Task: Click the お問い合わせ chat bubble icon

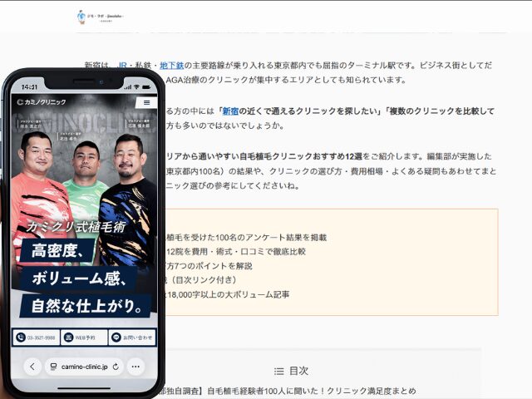Action: [116, 337]
